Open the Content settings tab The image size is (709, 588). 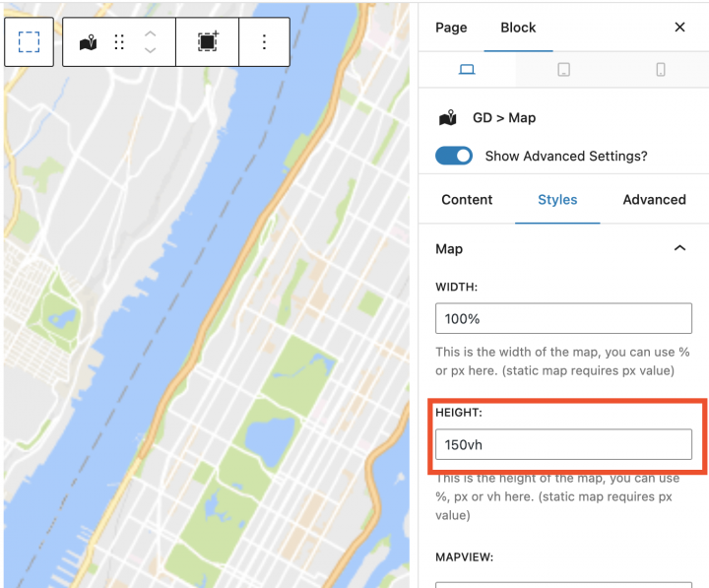[467, 199]
